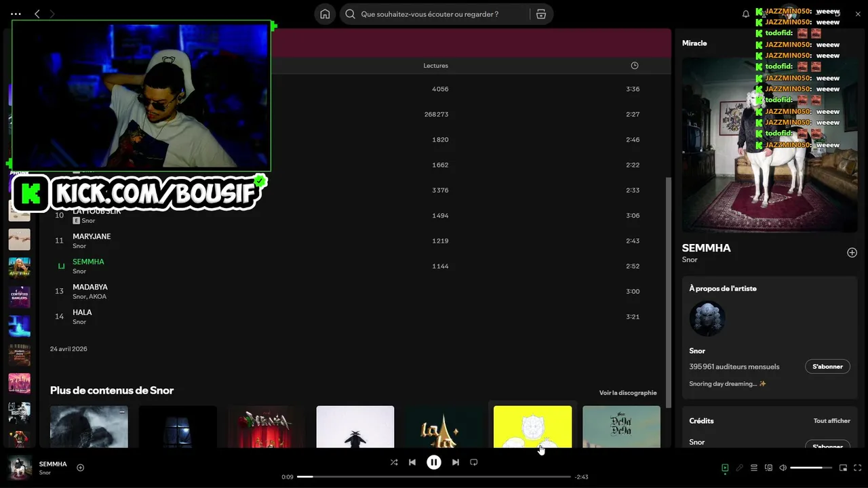Open the connect to a device icon
The image size is (868, 488).
[768, 468]
